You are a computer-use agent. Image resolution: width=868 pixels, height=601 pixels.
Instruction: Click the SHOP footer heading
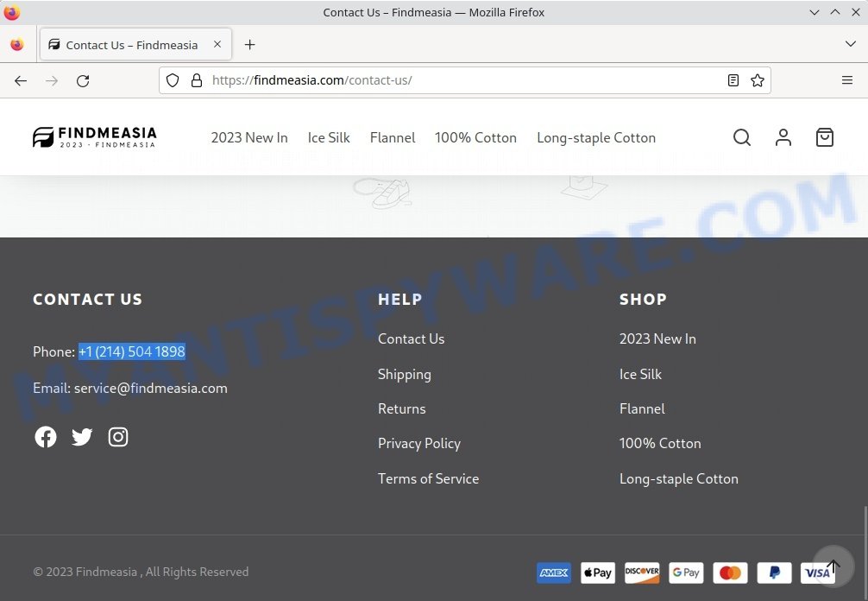click(x=643, y=299)
